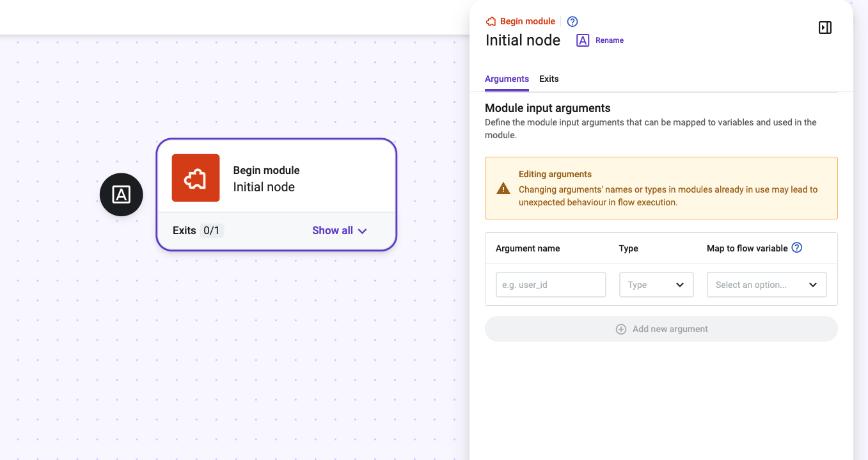Open help for Map to flow variable

[x=797, y=248]
